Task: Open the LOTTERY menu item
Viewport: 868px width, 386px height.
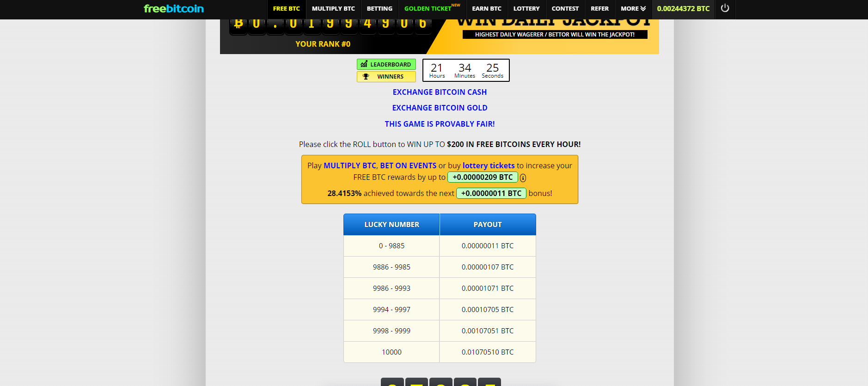Action: pos(526,8)
